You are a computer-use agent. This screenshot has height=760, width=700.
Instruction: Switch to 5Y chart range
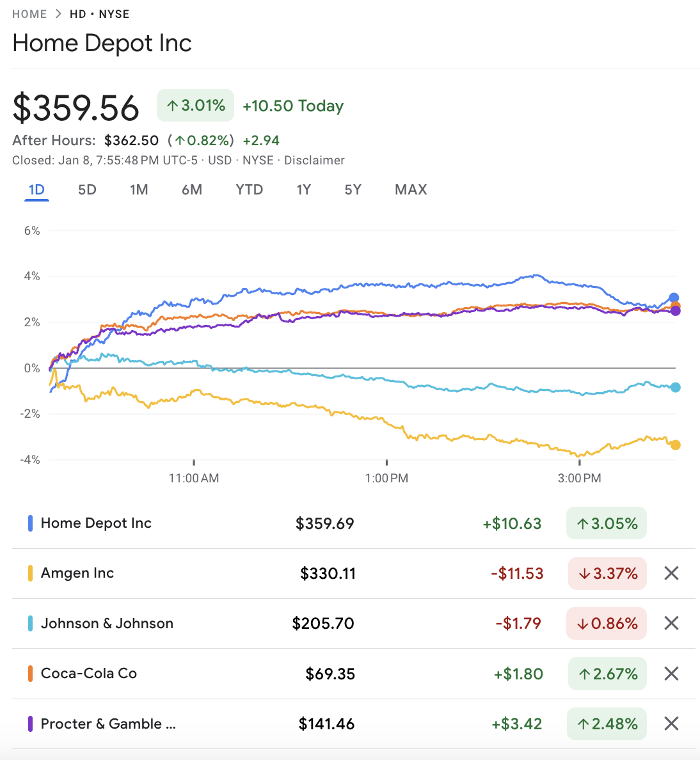click(x=353, y=189)
